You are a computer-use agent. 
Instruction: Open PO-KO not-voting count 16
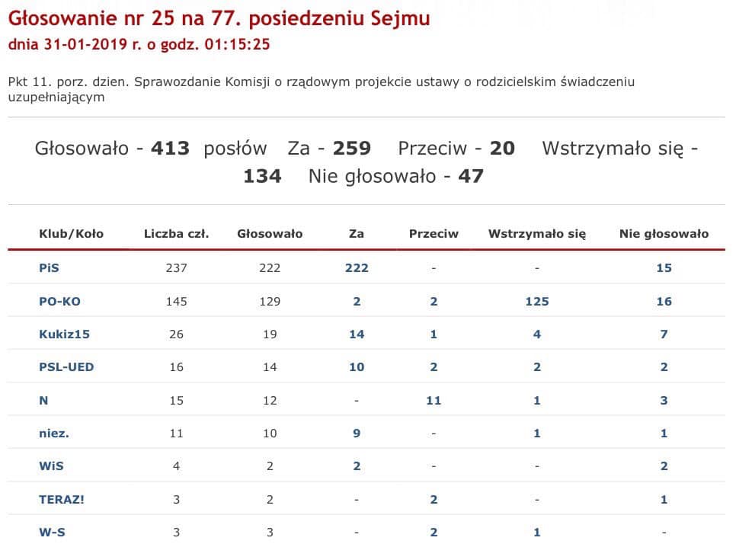point(664,301)
